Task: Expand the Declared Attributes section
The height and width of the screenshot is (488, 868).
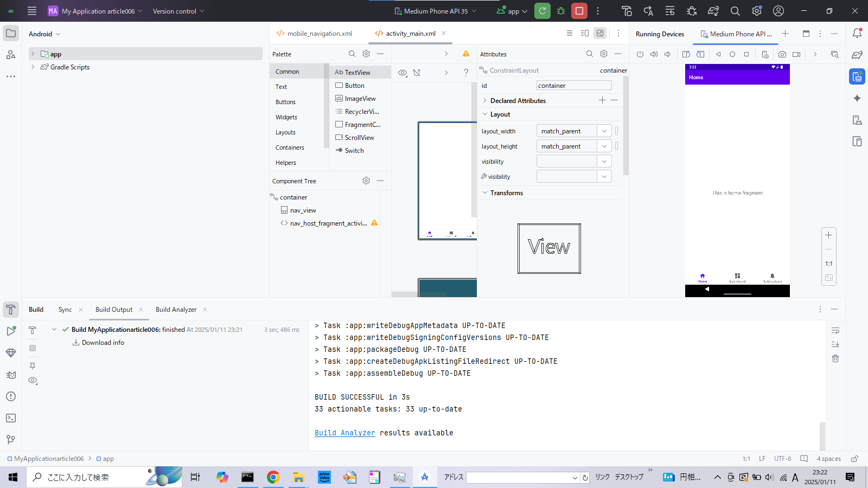Action: click(x=485, y=100)
